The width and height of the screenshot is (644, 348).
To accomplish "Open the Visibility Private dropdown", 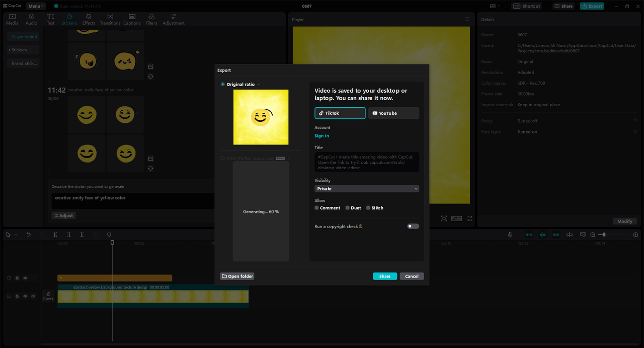I will (367, 189).
